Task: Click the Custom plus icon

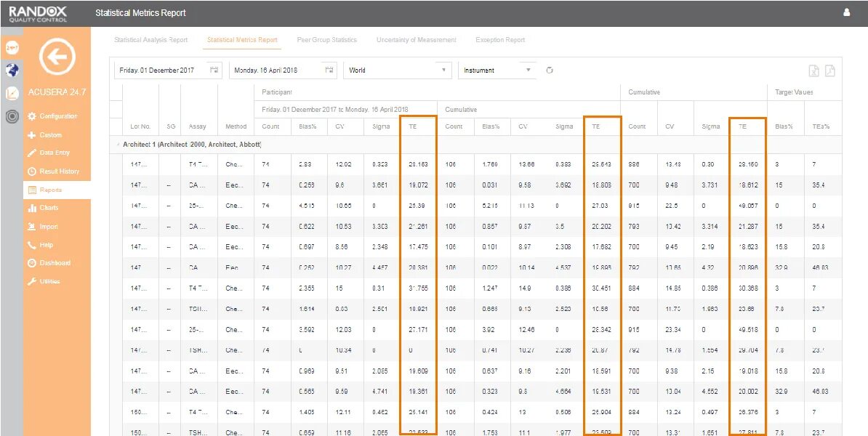Action: [x=31, y=135]
